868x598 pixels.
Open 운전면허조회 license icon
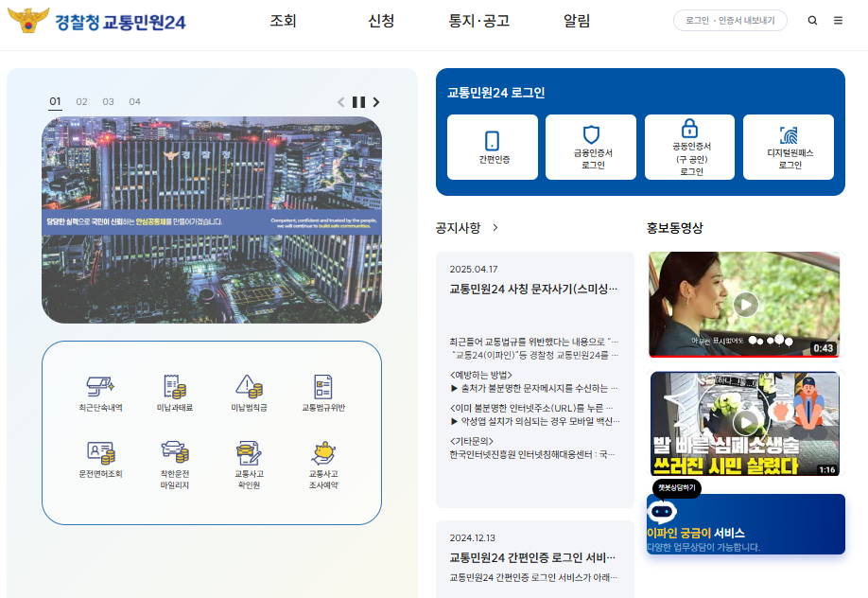pos(100,452)
